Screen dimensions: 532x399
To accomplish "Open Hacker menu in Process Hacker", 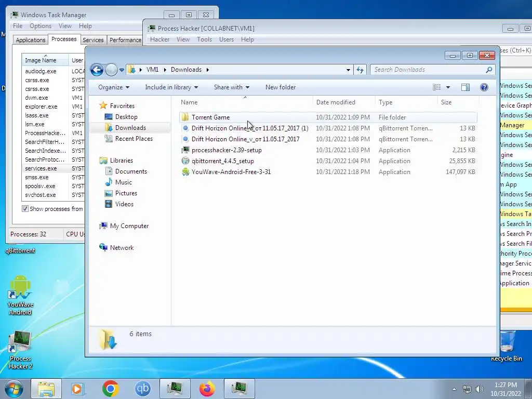I will coord(160,39).
